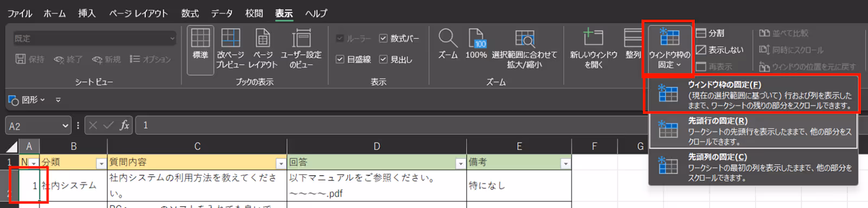
Task: Switch to the ホーム ribbon tab
Action: (x=55, y=14)
